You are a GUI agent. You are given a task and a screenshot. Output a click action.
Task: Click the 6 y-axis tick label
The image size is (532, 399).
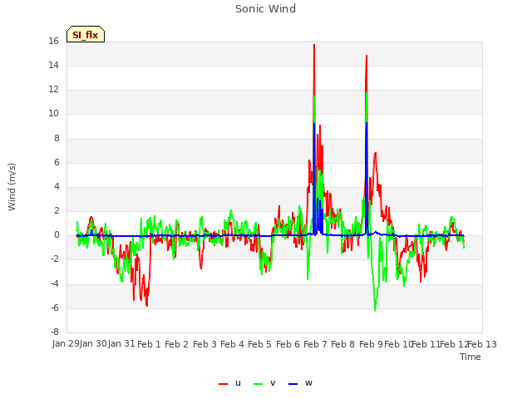pos(57,163)
